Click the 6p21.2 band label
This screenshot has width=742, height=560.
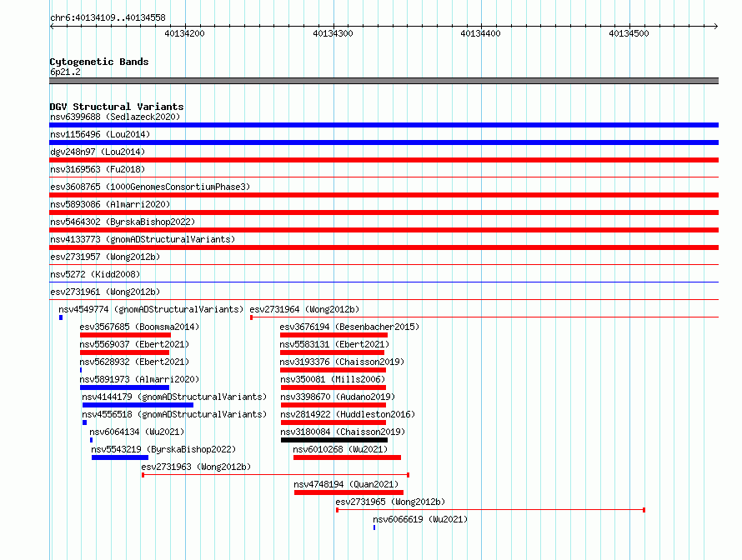pos(65,72)
